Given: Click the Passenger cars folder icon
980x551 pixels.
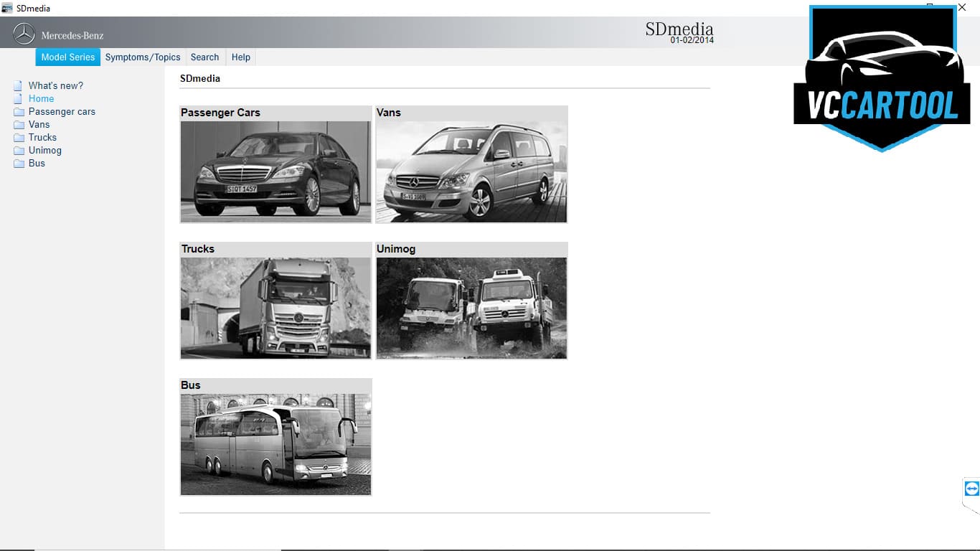Looking at the screenshot, I should (19, 112).
